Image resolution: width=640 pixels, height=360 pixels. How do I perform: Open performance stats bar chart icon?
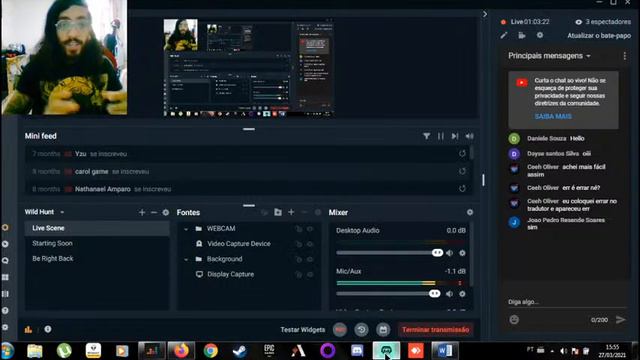point(28,329)
